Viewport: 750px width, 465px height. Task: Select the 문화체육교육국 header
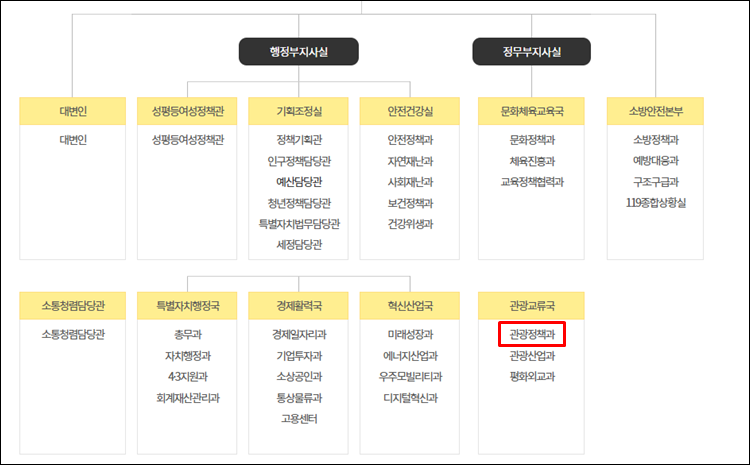pos(531,111)
